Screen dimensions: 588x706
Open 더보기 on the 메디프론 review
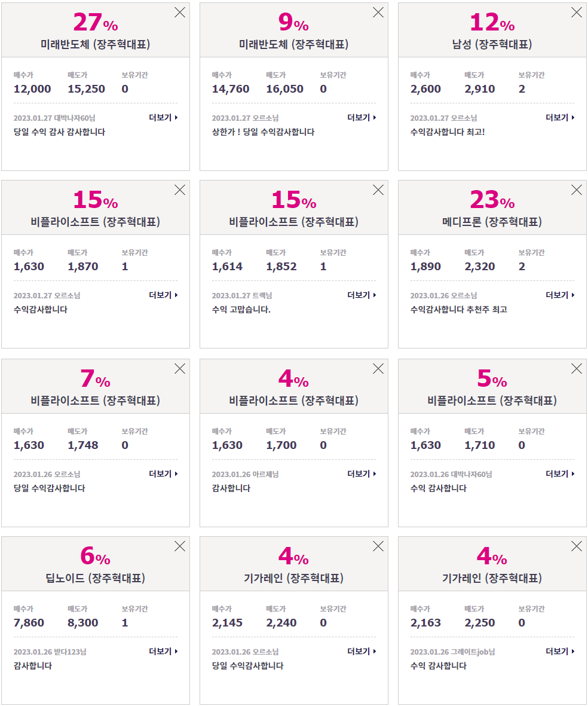click(560, 295)
